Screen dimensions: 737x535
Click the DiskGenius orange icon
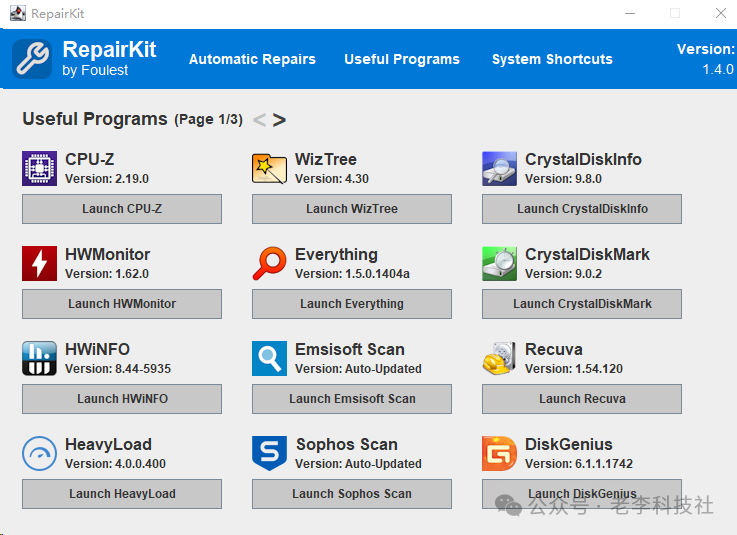(x=499, y=453)
